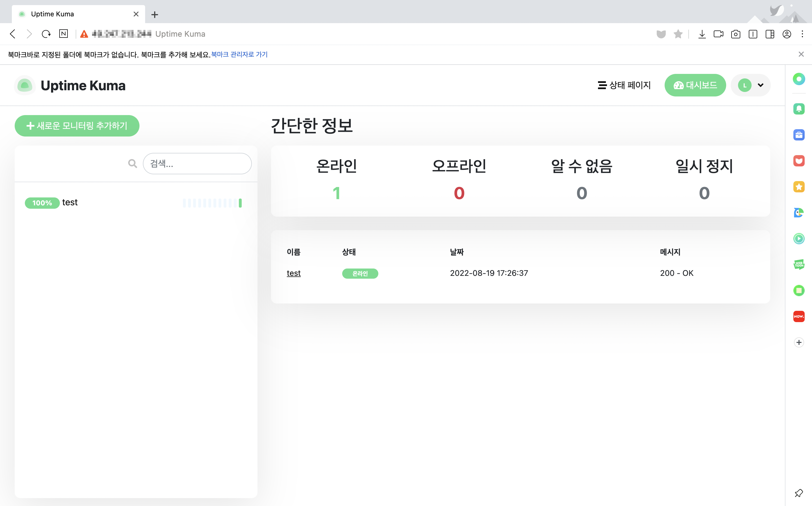Open the Webtoon sidebar icon
Screen dimensions: 812x506
(x=799, y=264)
